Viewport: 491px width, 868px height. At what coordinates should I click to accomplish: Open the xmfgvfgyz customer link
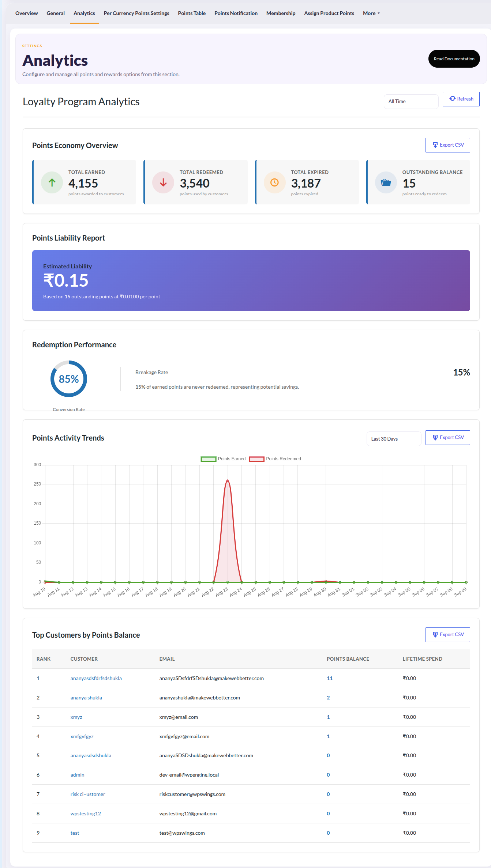(82, 736)
